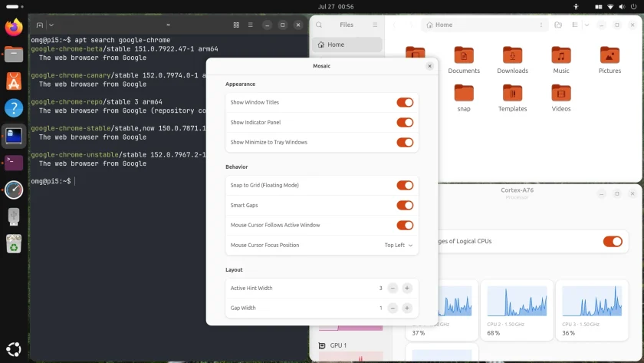Open the snap folder
The height and width of the screenshot is (363, 644).
click(464, 97)
